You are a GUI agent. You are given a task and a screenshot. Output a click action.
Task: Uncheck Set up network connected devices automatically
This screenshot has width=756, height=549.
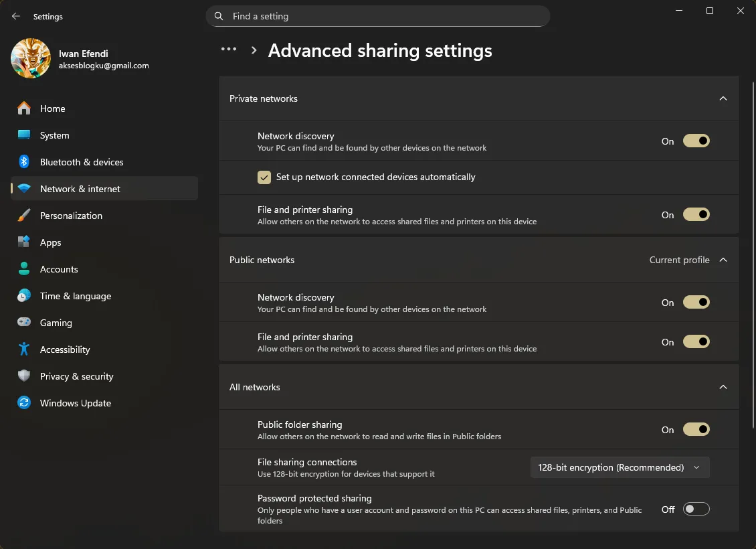tap(264, 177)
